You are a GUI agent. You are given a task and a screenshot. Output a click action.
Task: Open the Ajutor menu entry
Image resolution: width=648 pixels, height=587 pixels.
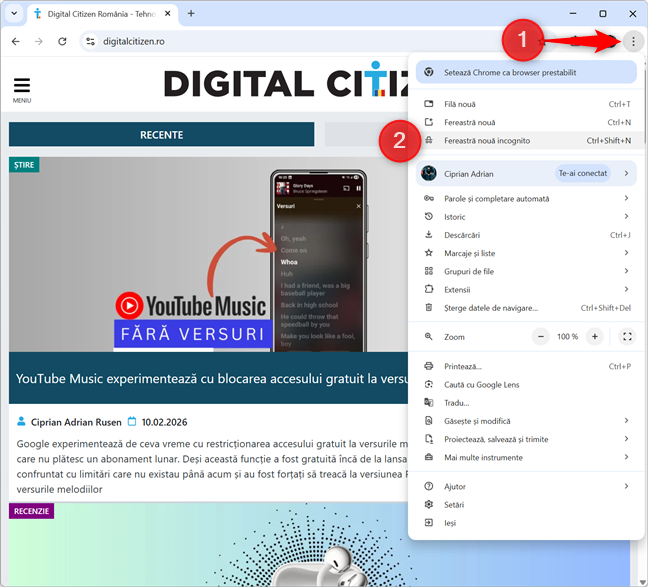pos(526,486)
